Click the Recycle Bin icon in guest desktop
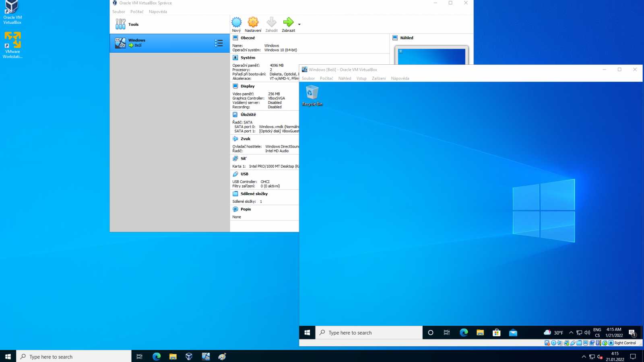This screenshot has height=362, width=644. tap(312, 96)
